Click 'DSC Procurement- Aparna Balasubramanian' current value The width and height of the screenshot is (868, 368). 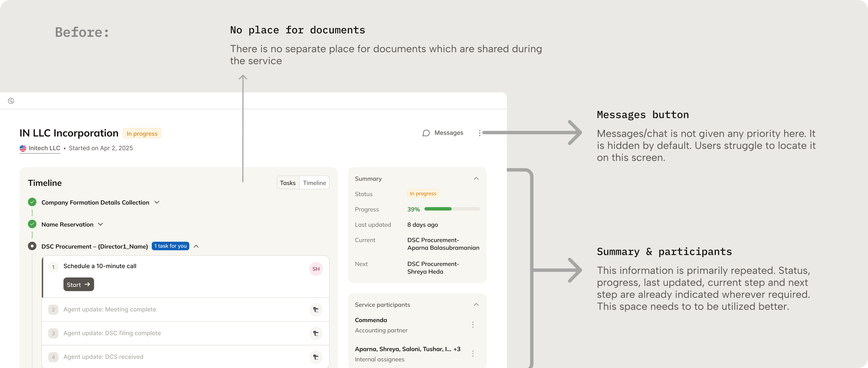coord(443,244)
